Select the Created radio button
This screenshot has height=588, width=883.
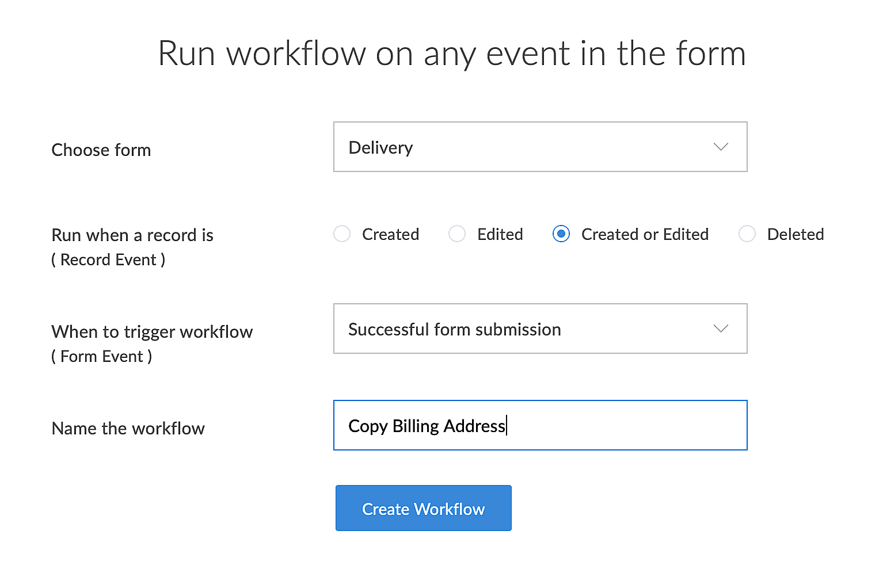click(x=342, y=234)
